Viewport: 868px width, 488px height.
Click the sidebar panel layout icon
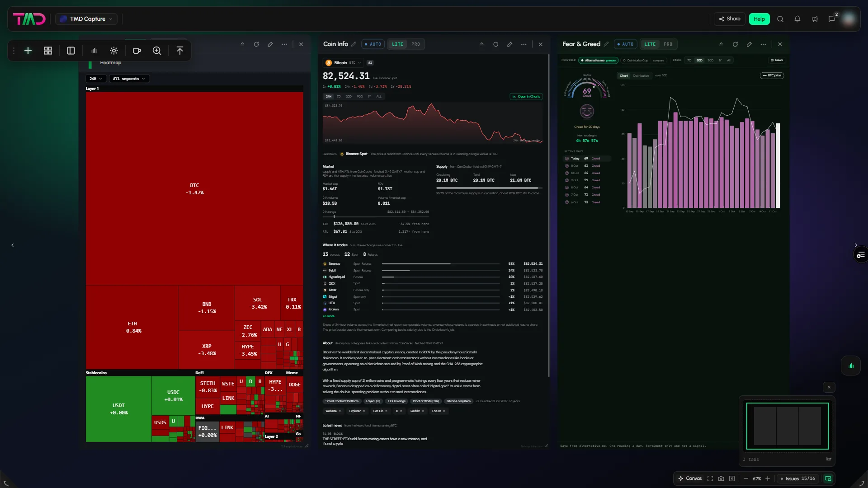click(71, 51)
